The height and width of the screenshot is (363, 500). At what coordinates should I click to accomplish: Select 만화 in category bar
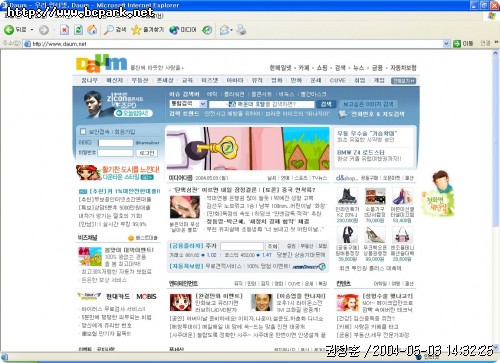pos(296,80)
